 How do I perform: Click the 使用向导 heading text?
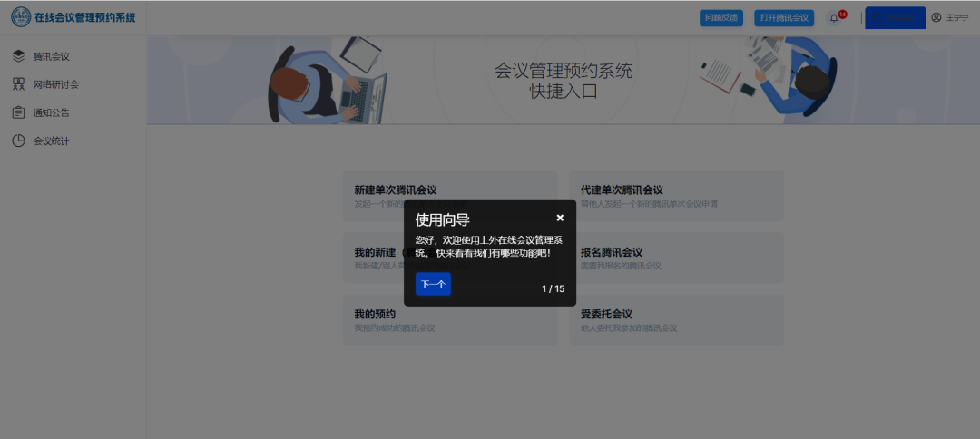443,219
